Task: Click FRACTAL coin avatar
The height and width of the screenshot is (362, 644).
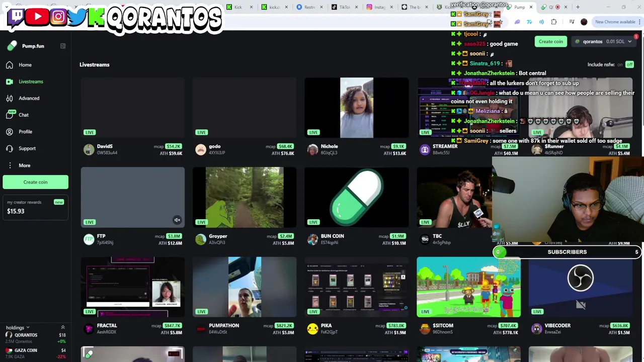Action: pos(89,328)
